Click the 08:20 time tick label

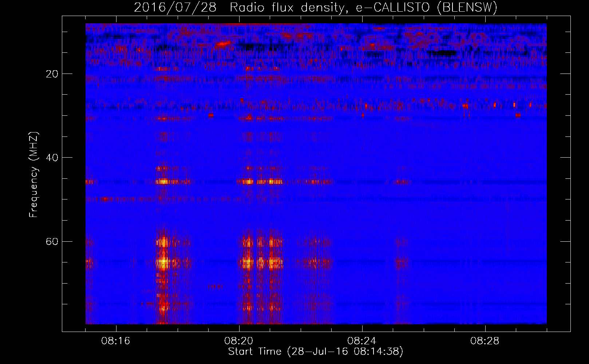pyautogui.click(x=239, y=341)
